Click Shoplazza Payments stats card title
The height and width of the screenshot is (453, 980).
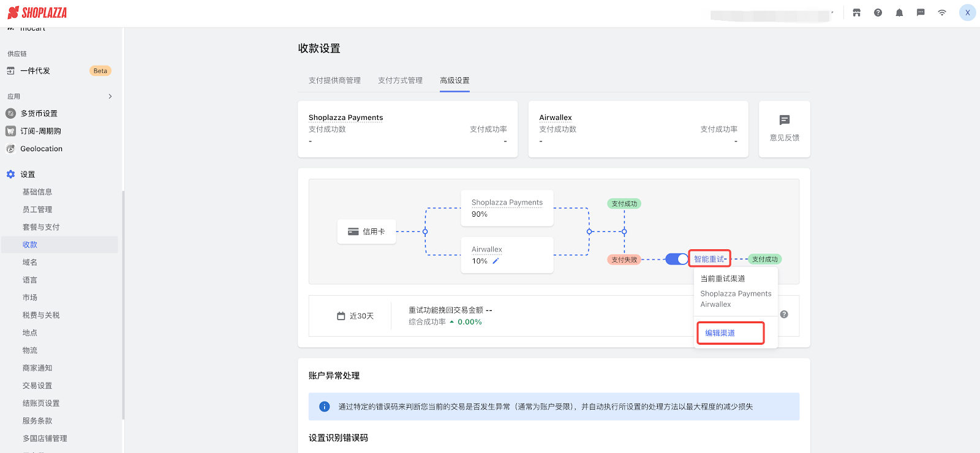click(x=345, y=118)
